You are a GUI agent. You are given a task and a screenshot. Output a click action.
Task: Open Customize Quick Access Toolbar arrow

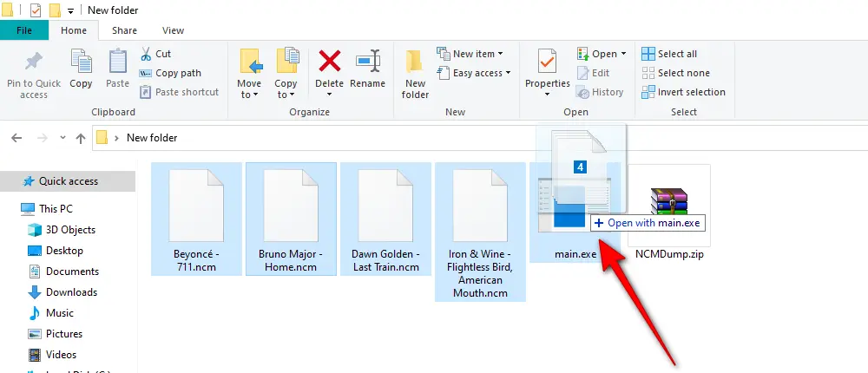pos(70,10)
